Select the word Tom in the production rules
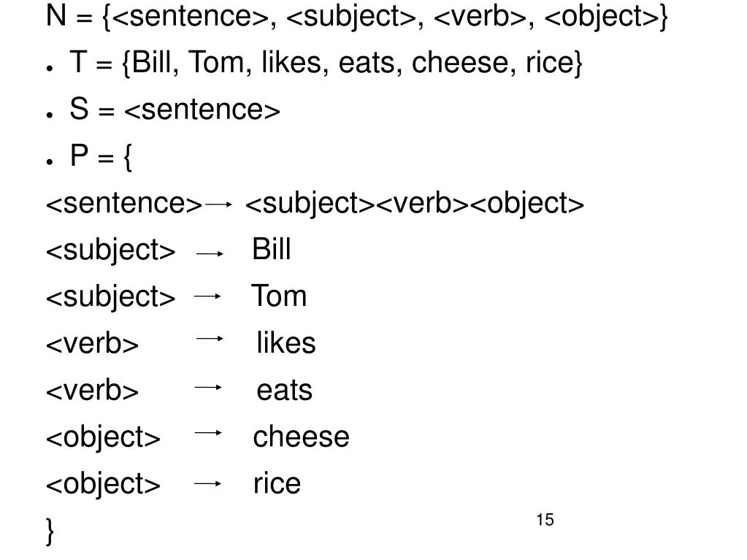The image size is (747, 560). 279,296
